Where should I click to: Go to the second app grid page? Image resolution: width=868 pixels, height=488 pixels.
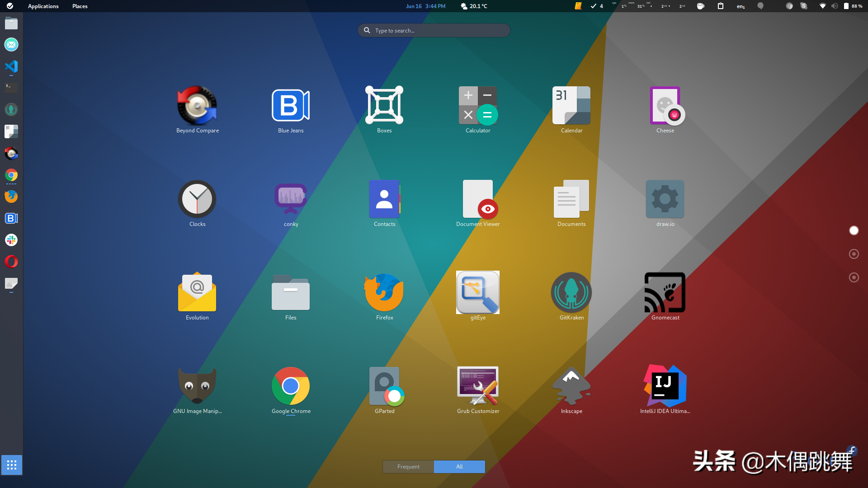[x=854, y=254]
